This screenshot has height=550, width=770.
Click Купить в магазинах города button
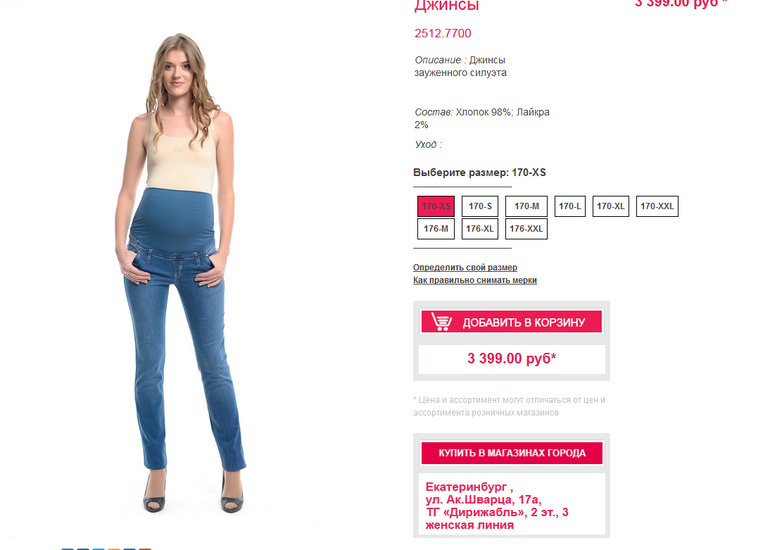[x=512, y=453]
